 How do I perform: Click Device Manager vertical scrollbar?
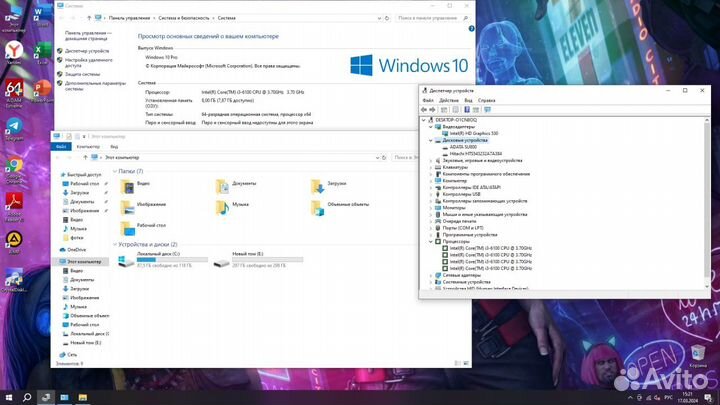click(x=707, y=203)
